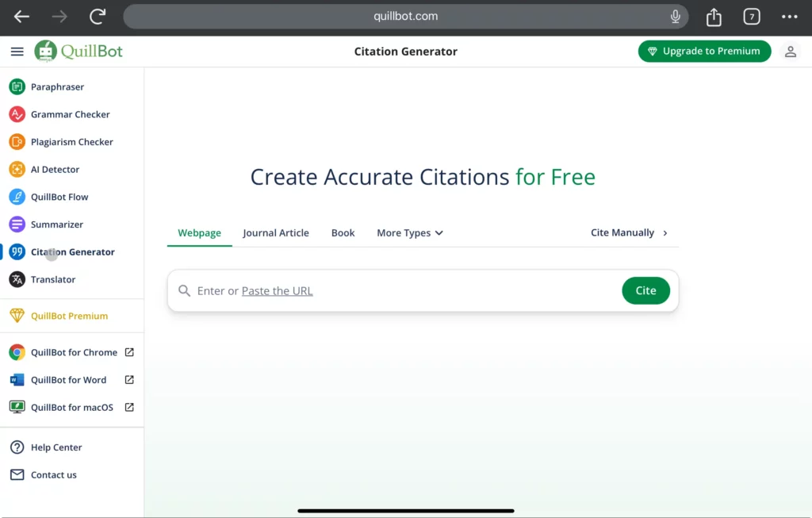Open the QuillBot for Chrome link
The image size is (812, 518).
tap(74, 352)
